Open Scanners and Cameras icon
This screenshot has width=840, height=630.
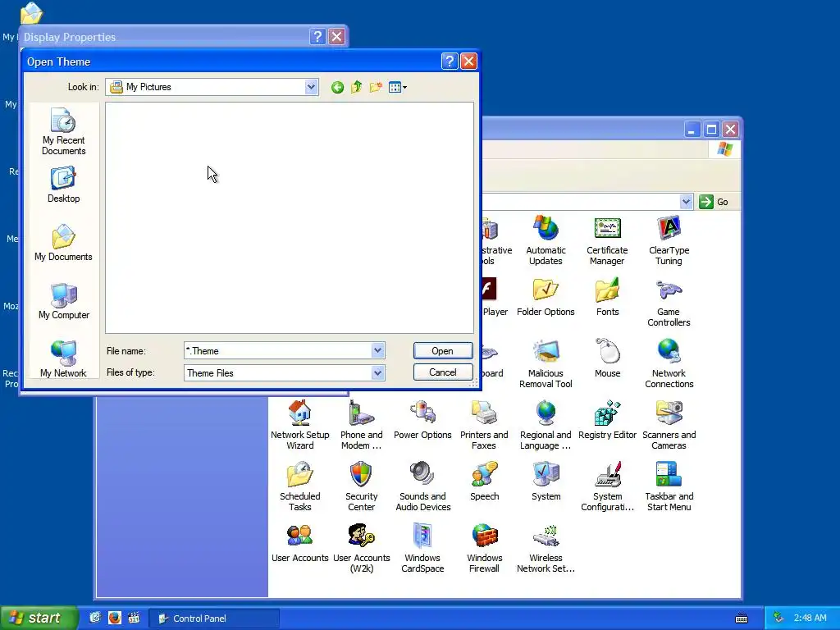[x=669, y=426]
